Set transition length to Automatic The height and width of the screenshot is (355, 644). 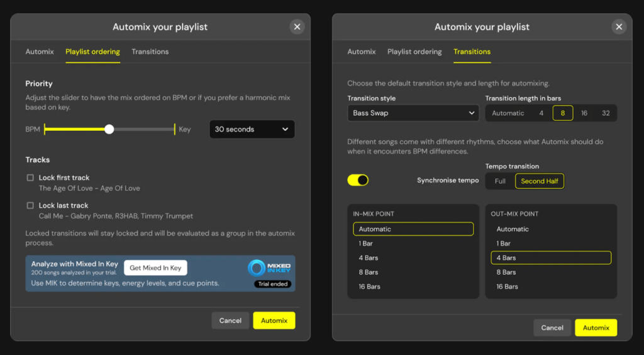coord(508,113)
